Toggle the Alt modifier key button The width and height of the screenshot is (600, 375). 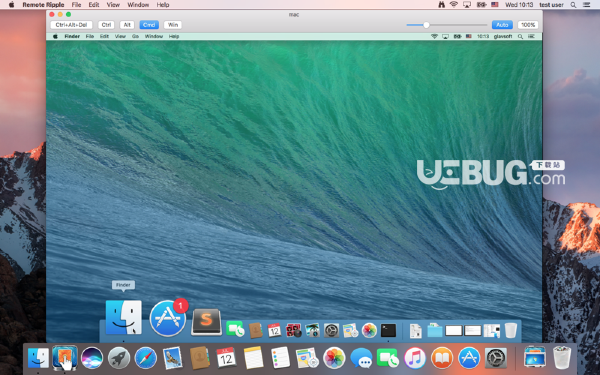tap(127, 25)
